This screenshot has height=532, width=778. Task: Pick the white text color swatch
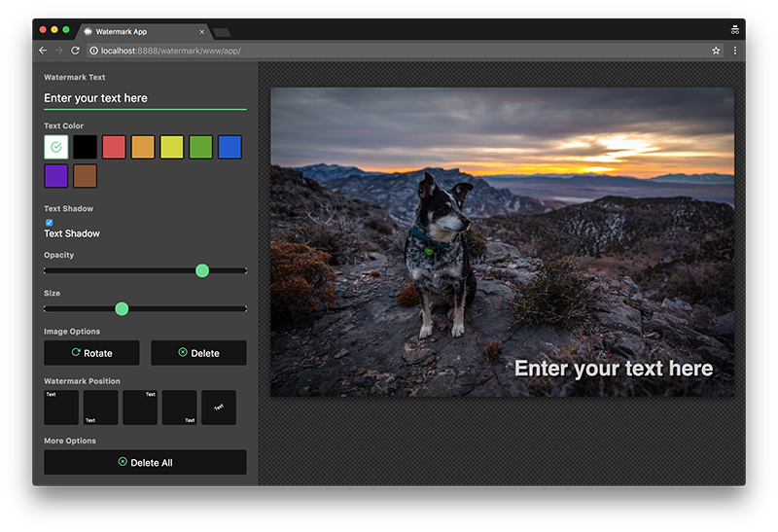56,147
